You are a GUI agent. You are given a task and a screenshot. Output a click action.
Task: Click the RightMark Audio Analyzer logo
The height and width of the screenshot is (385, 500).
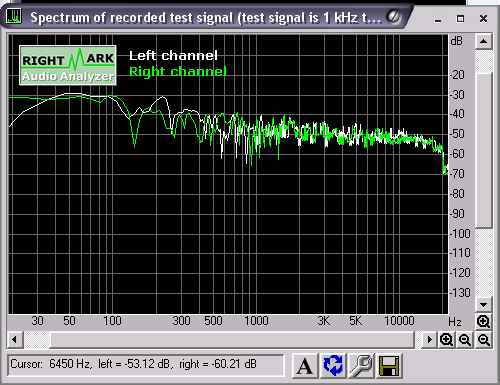[68, 65]
